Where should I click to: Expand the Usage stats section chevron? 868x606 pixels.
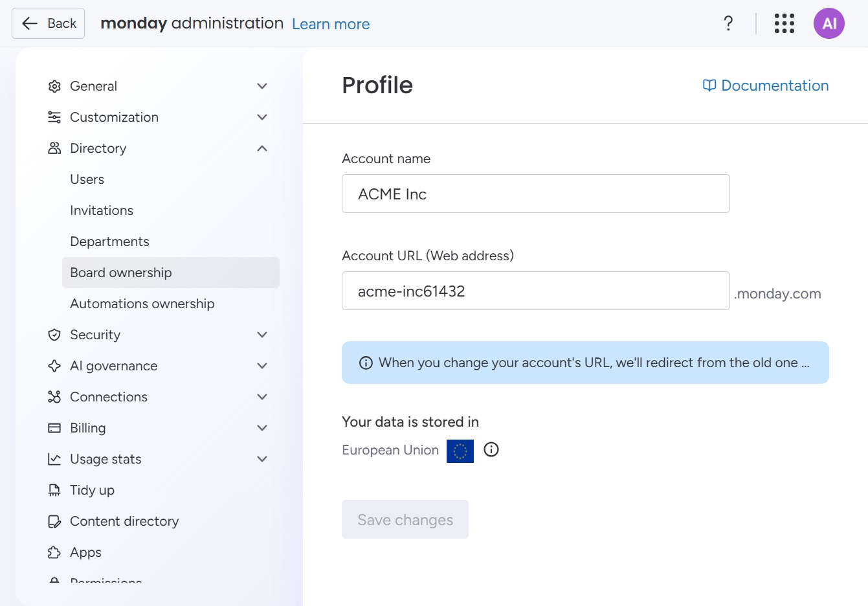point(262,459)
